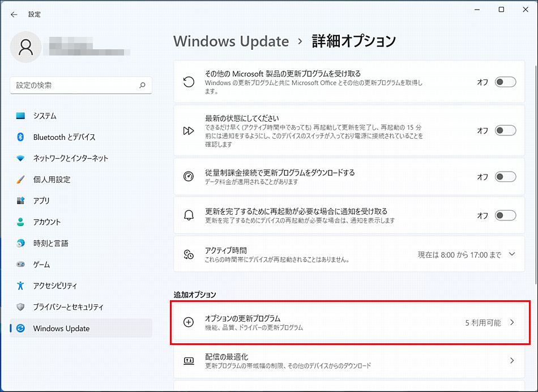
Task: Click 5 利用可能 text
Action: point(483,323)
